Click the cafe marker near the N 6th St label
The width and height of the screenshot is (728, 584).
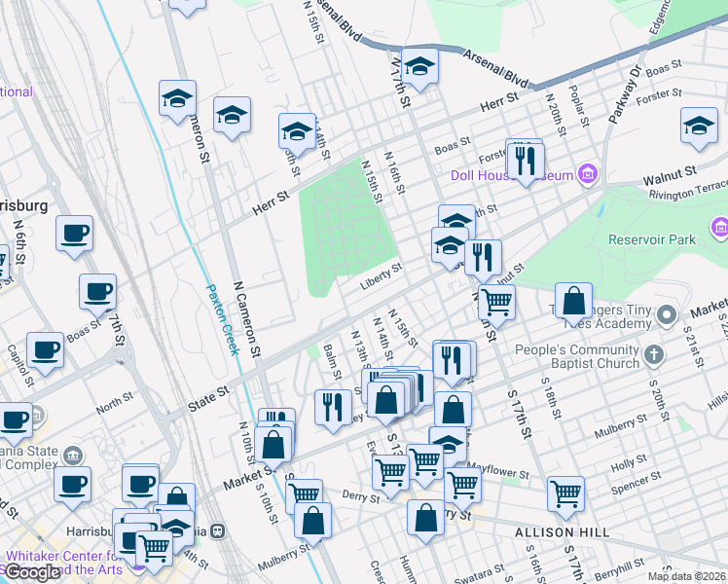(74, 236)
